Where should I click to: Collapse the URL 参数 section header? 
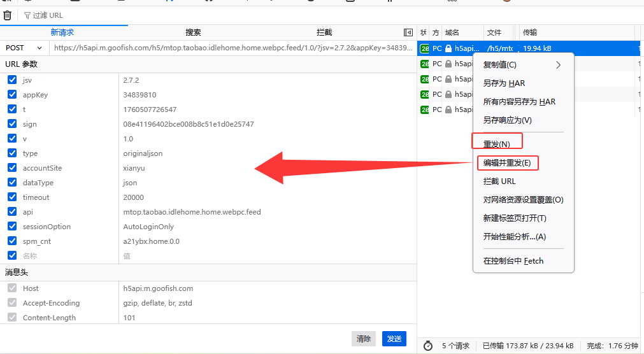(22, 64)
